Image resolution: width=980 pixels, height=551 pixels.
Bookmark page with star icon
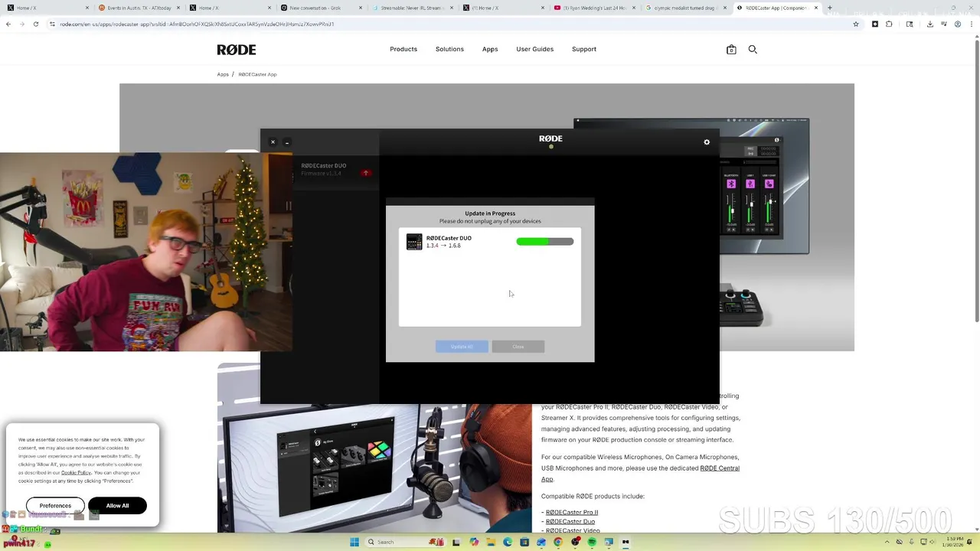856,24
